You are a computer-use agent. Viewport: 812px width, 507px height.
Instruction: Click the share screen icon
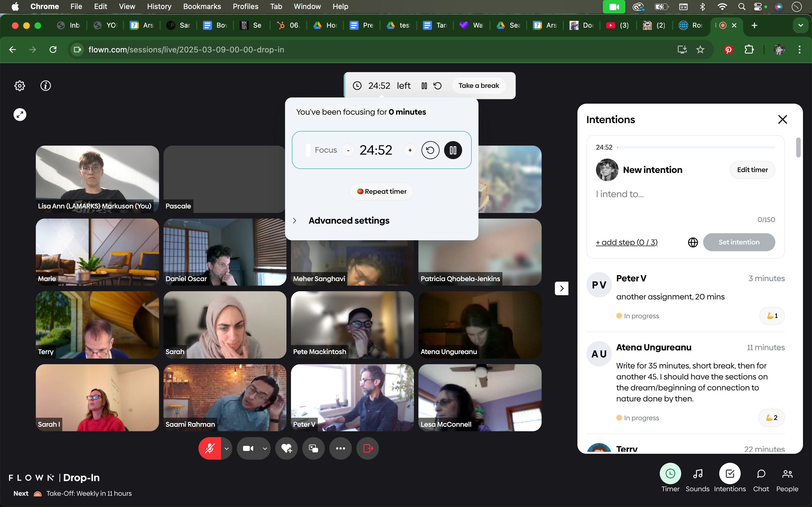[314, 448]
